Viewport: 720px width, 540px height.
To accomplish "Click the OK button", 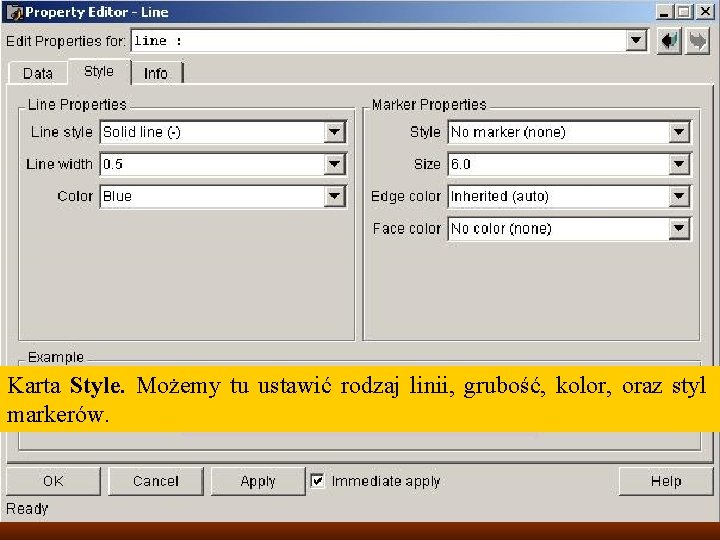I will coord(53,481).
